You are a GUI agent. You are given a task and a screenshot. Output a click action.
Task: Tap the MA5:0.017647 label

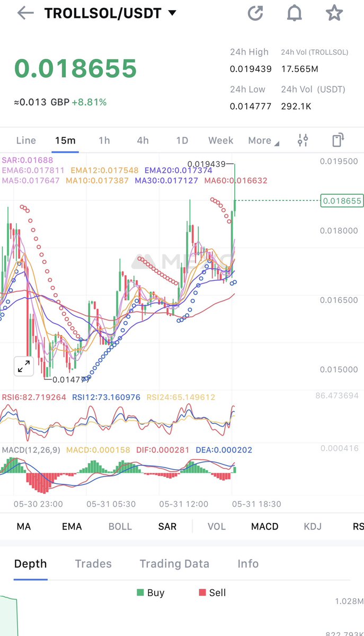pyautogui.click(x=31, y=181)
